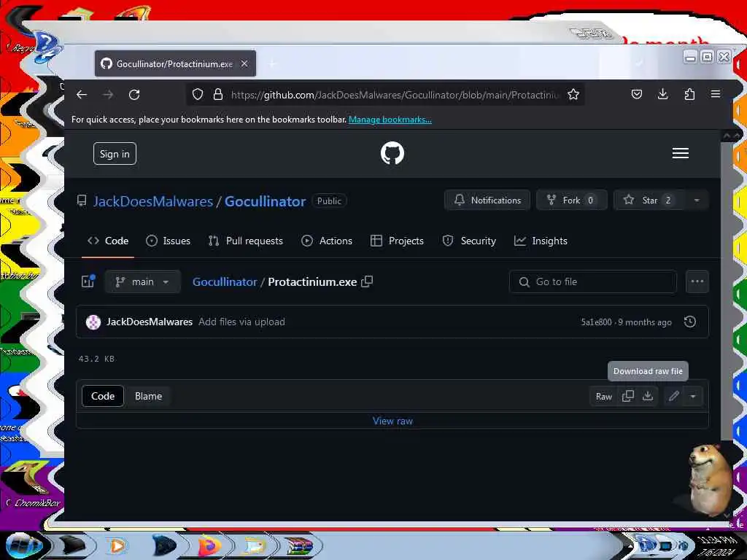Viewport: 747px width, 560px height.
Task: Open a new tab with plus button
Action: (x=273, y=63)
